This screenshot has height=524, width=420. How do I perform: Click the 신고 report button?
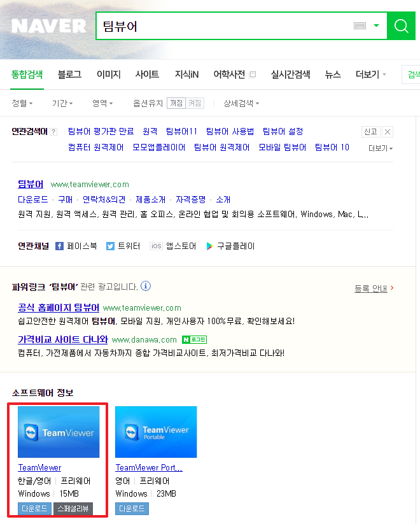[x=370, y=132]
